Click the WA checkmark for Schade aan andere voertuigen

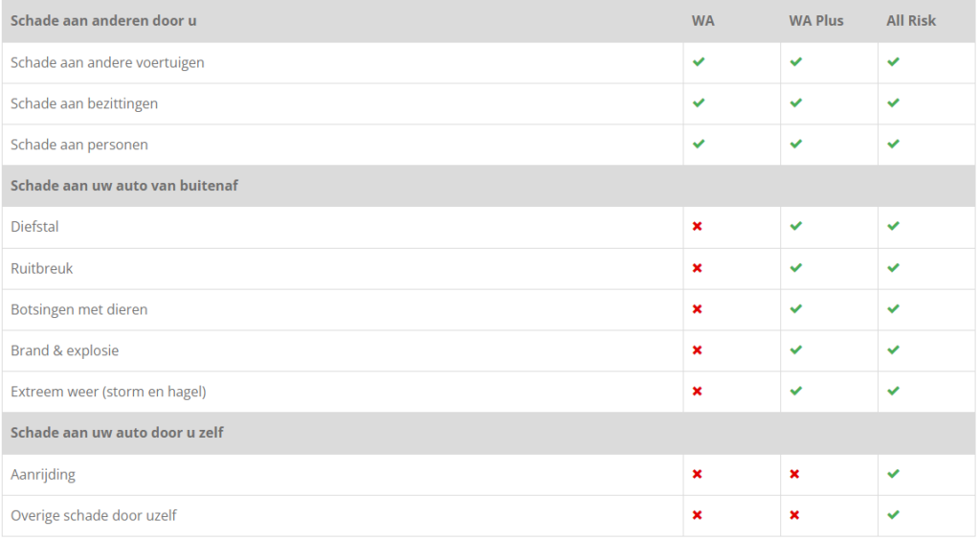(x=699, y=62)
